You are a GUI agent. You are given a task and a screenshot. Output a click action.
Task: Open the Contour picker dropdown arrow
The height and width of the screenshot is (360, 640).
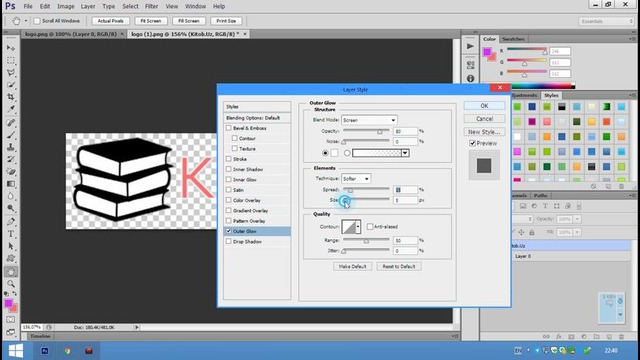point(358,227)
